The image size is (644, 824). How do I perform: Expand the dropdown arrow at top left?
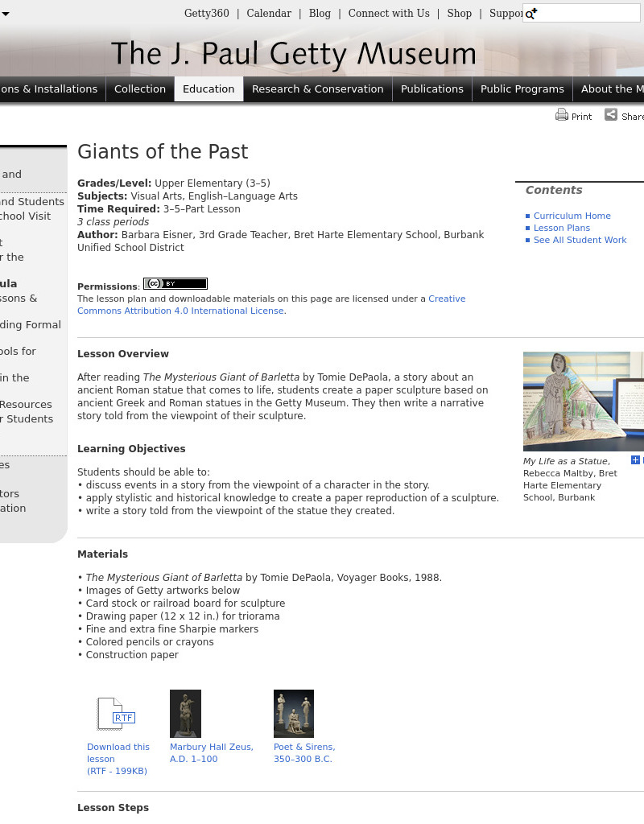6,14
